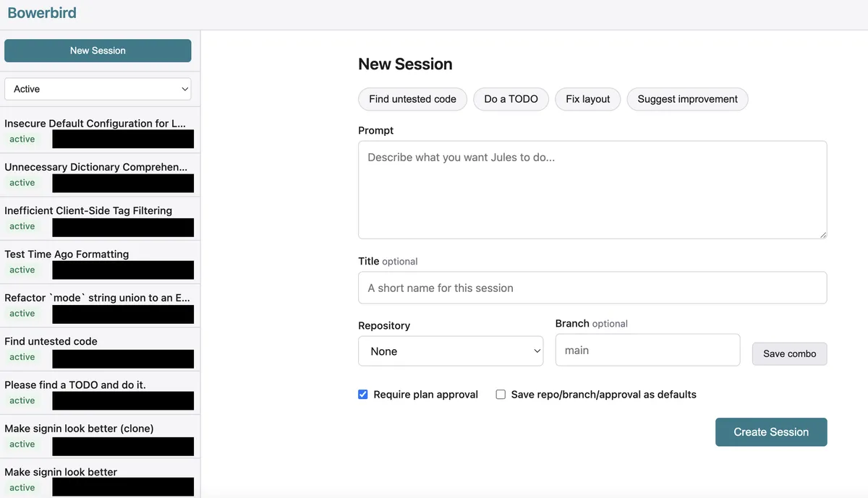Choose the Do a TODO preset chip
The height and width of the screenshot is (498, 868).
[x=511, y=99]
